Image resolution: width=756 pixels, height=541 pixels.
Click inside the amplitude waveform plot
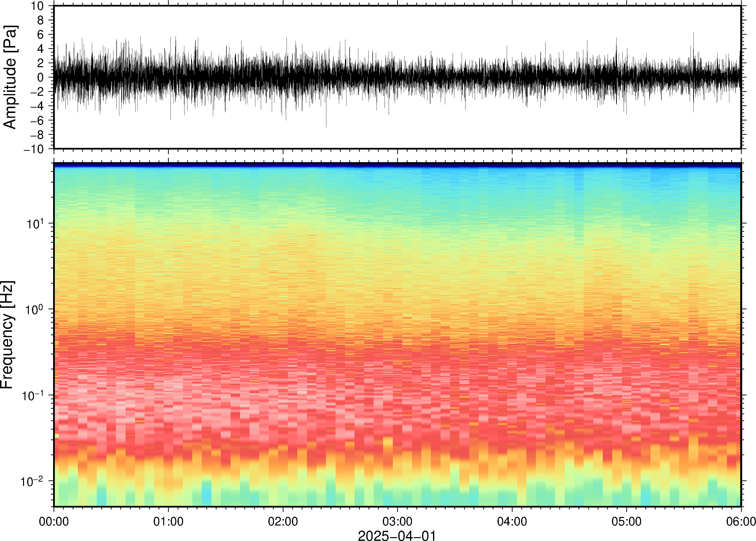(x=397, y=77)
